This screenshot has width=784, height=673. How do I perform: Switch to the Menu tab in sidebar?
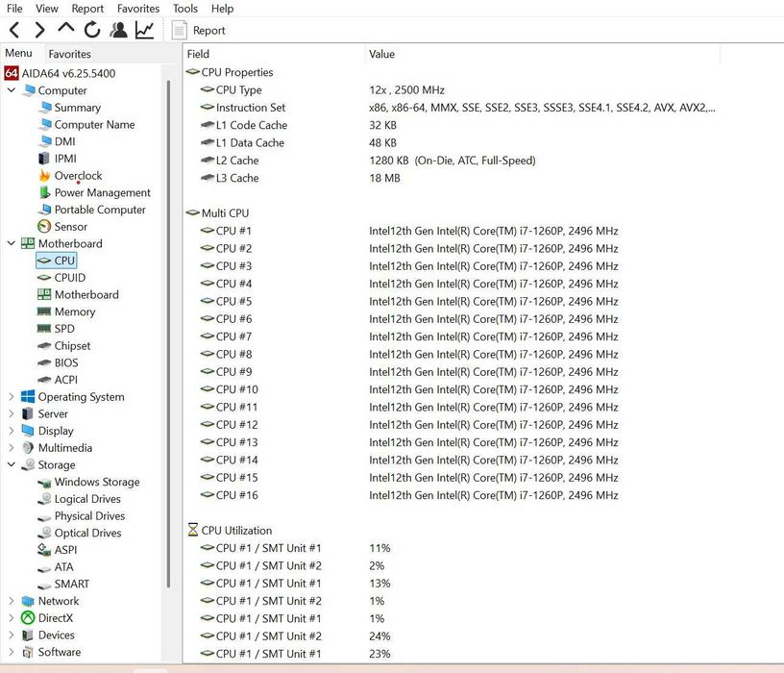tap(18, 53)
